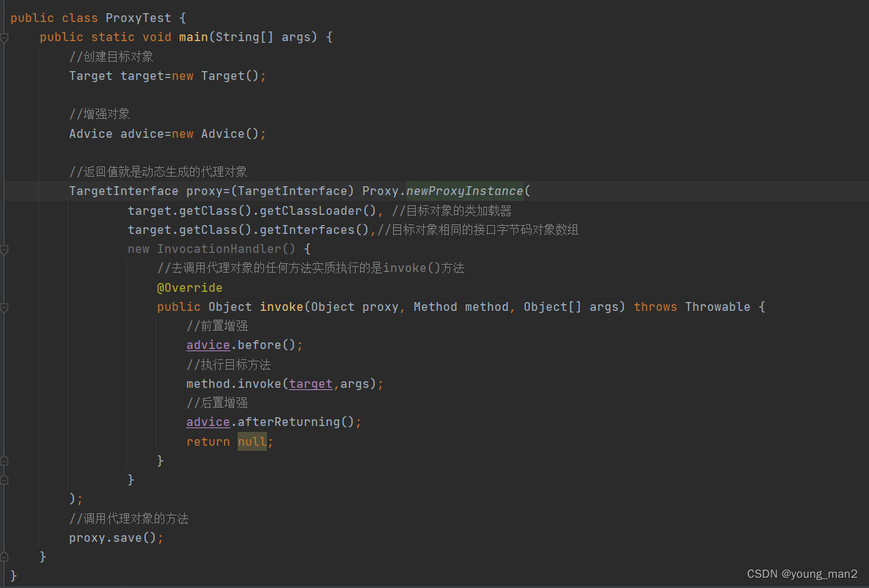
Task: Click underlined advice before .afterReturning()
Action: 208,422
